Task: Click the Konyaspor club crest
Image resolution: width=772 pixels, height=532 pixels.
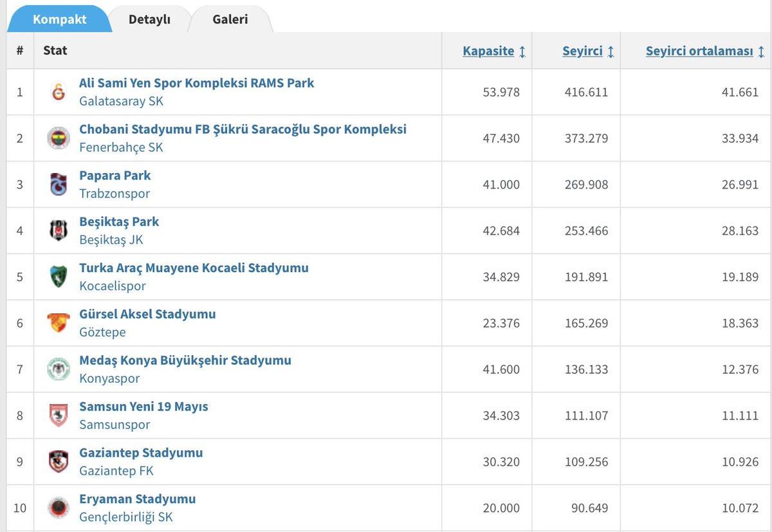Action: (58, 370)
